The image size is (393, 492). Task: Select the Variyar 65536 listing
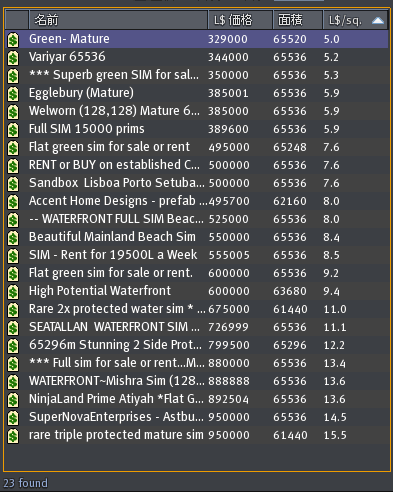[197, 57]
